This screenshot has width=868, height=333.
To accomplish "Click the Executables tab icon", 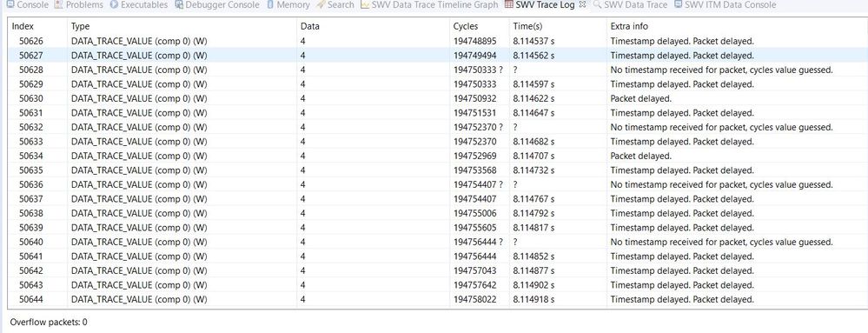I will [114, 4].
